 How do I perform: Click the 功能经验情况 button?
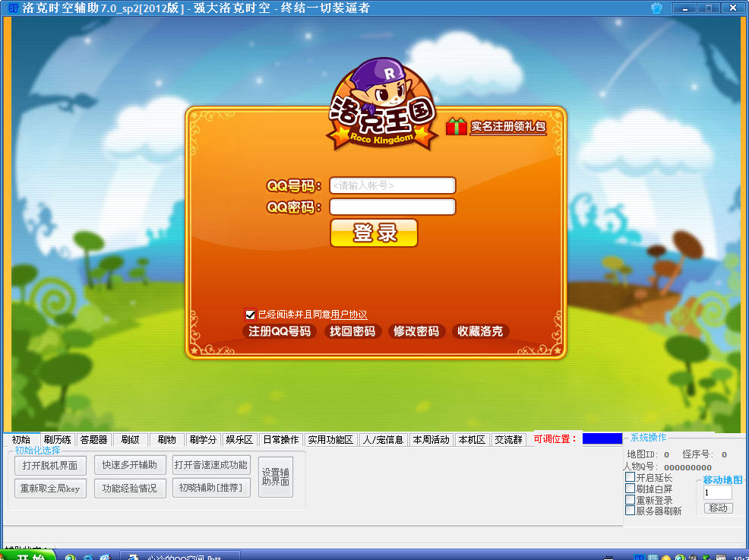129,489
